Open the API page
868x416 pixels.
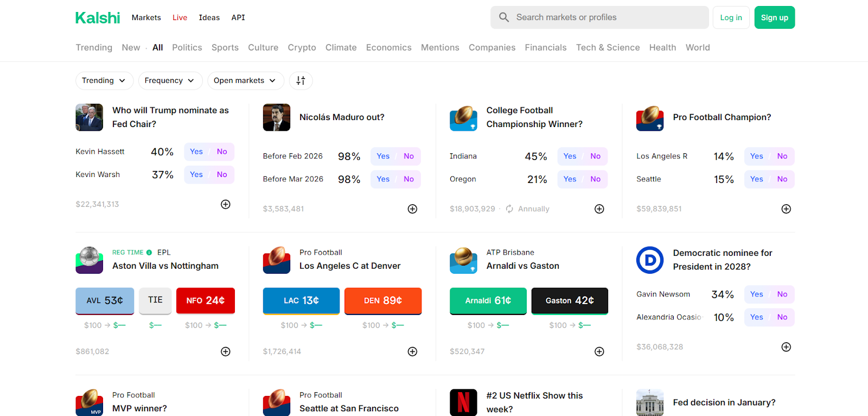(x=238, y=17)
